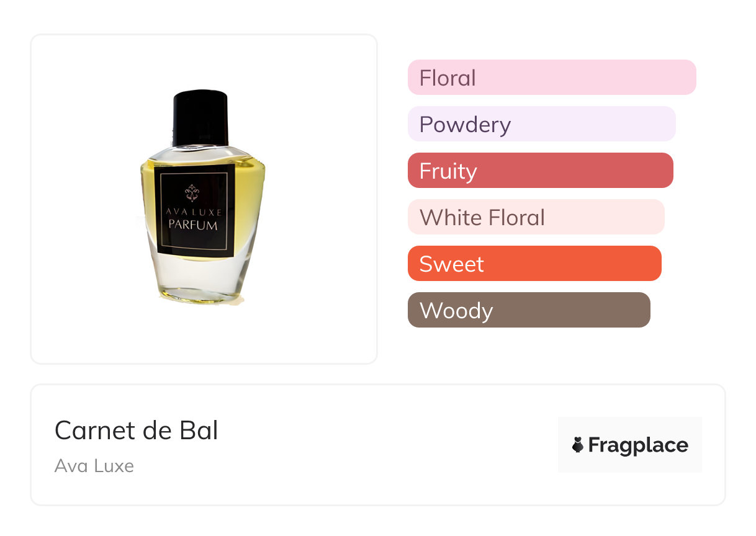Click the clear glass base of the bottle

click(199, 279)
